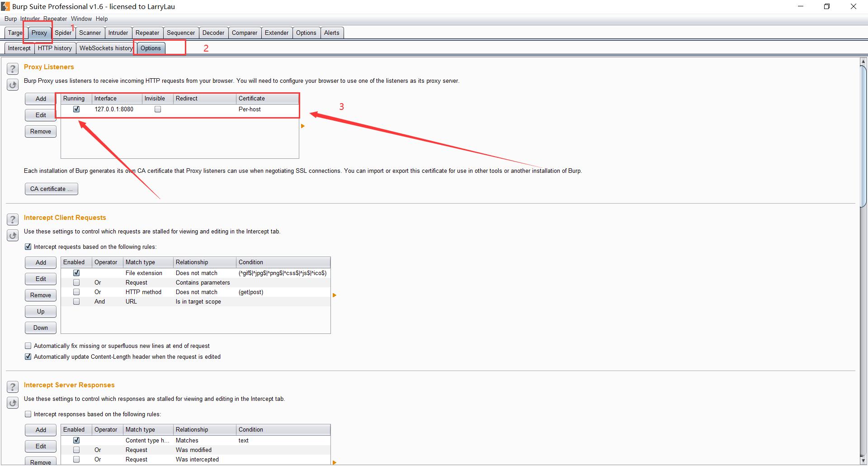Viewport: 868px width, 466px height.
Task: Click the vertical scrollbar thumb
Action: click(863, 136)
